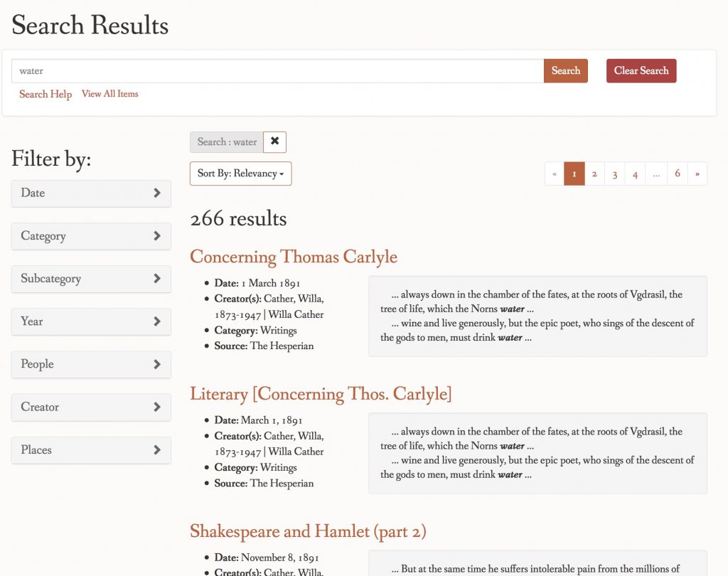The image size is (728, 576).
Task: Jump to results page 6
Action: point(677,174)
